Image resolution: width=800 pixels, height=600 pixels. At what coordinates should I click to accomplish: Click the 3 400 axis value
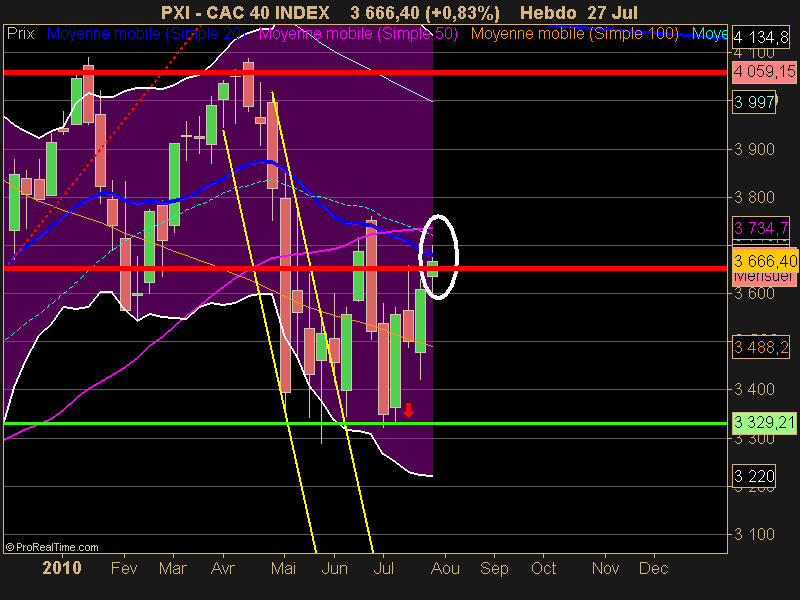point(754,390)
